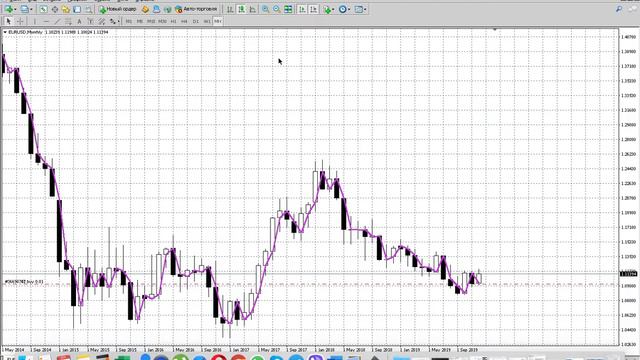Switch chart to M15 timeframe
640x360 pixels.
click(x=151, y=21)
